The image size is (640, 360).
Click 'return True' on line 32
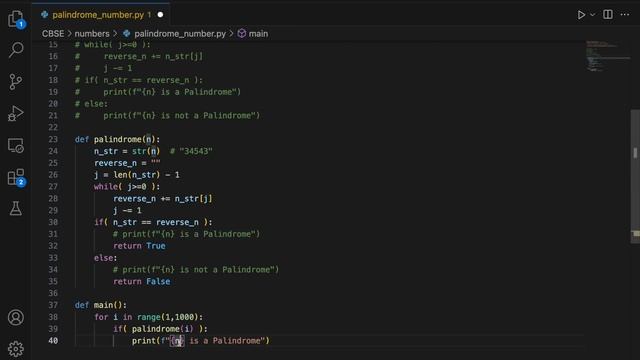click(139, 246)
